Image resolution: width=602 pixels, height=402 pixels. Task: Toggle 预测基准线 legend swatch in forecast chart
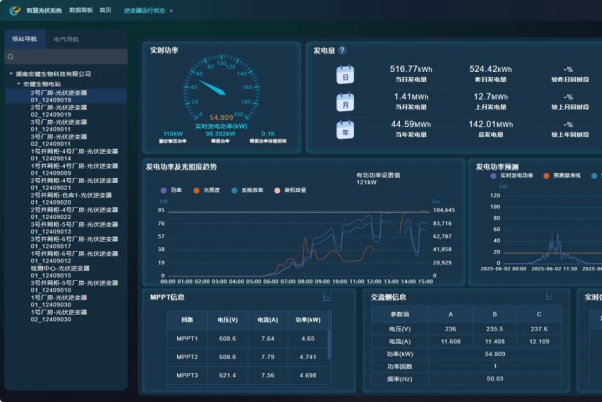click(548, 174)
